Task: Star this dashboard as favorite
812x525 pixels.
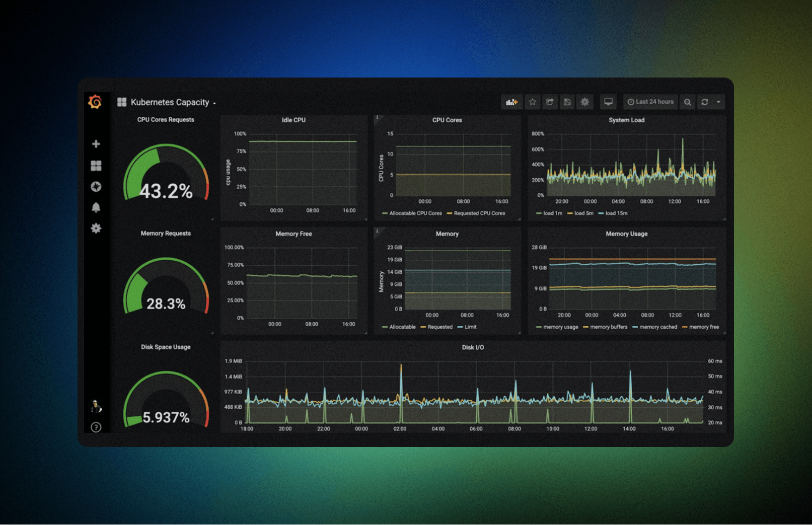Action: tap(532, 102)
